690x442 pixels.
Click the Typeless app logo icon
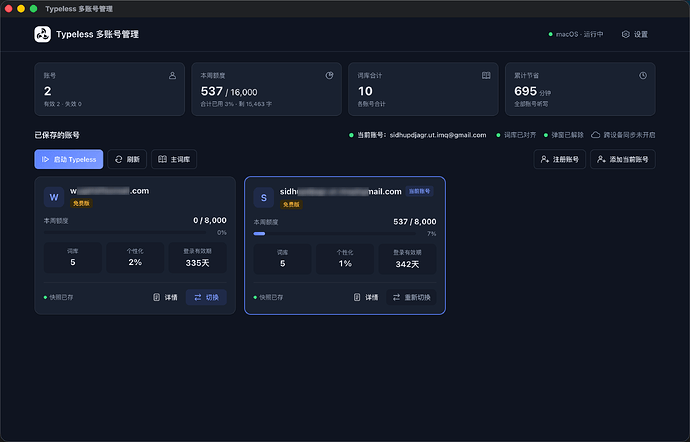click(x=43, y=34)
